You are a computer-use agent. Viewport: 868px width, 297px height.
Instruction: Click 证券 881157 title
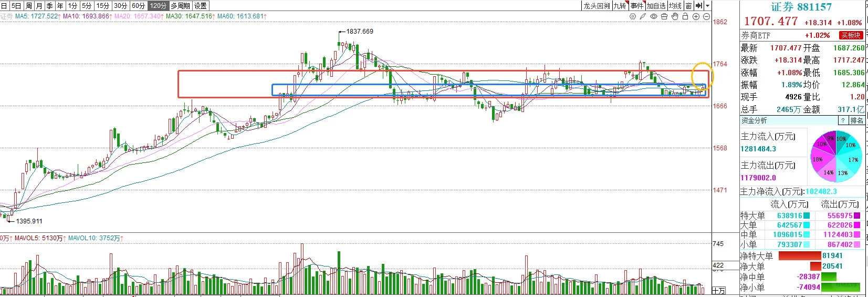801,7
